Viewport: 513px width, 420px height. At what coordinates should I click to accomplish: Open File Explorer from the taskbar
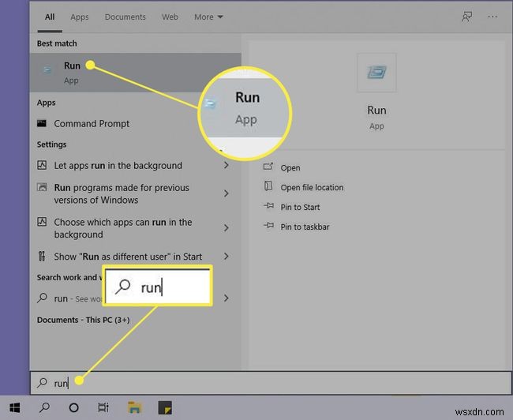point(134,407)
